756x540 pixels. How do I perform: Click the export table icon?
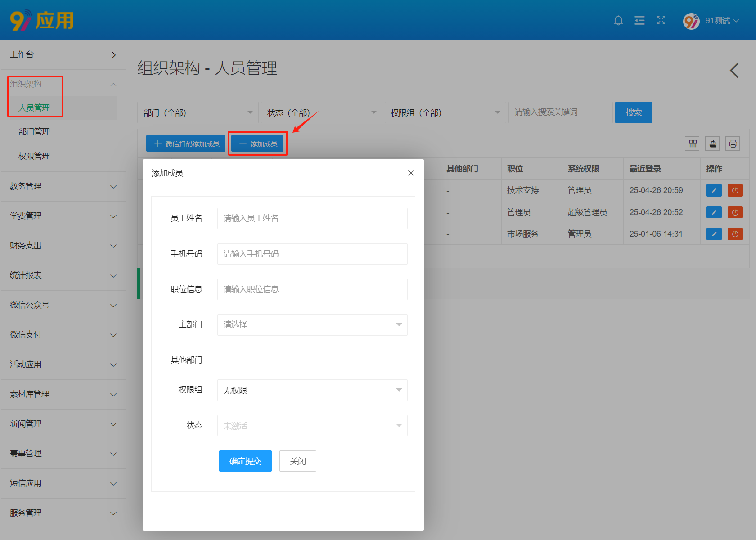click(713, 144)
